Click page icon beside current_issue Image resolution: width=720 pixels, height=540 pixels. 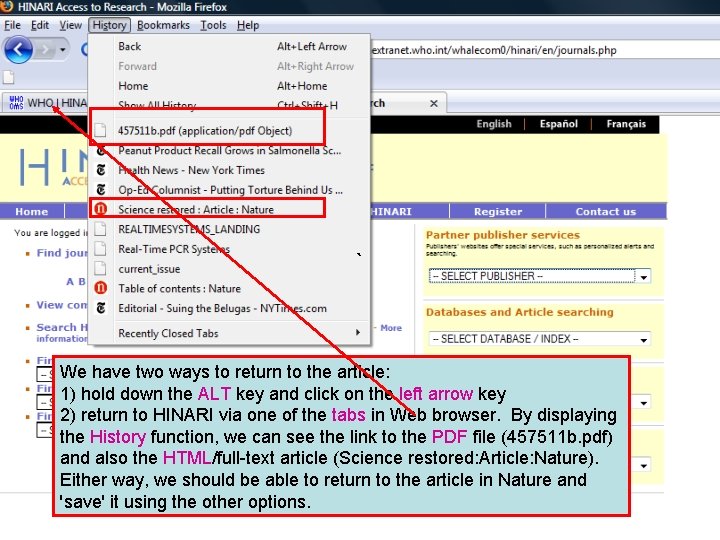click(x=100, y=268)
